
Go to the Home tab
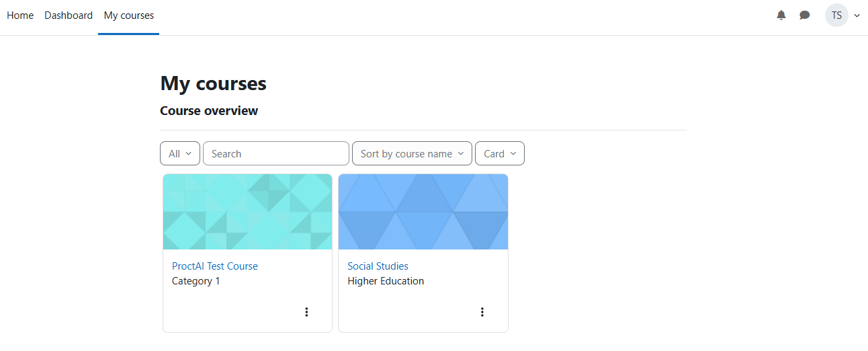(x=20, y=15)
